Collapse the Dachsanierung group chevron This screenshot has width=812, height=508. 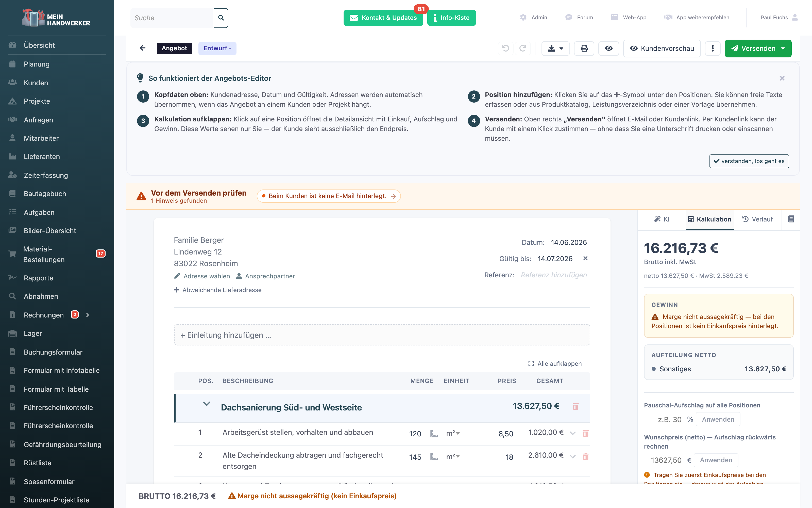pos(207,404)
